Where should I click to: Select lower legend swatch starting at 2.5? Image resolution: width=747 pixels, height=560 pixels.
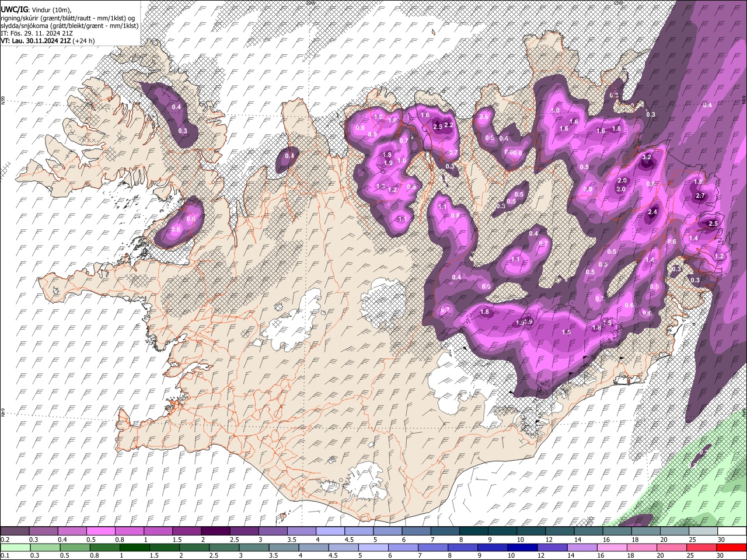pos(224,547)
